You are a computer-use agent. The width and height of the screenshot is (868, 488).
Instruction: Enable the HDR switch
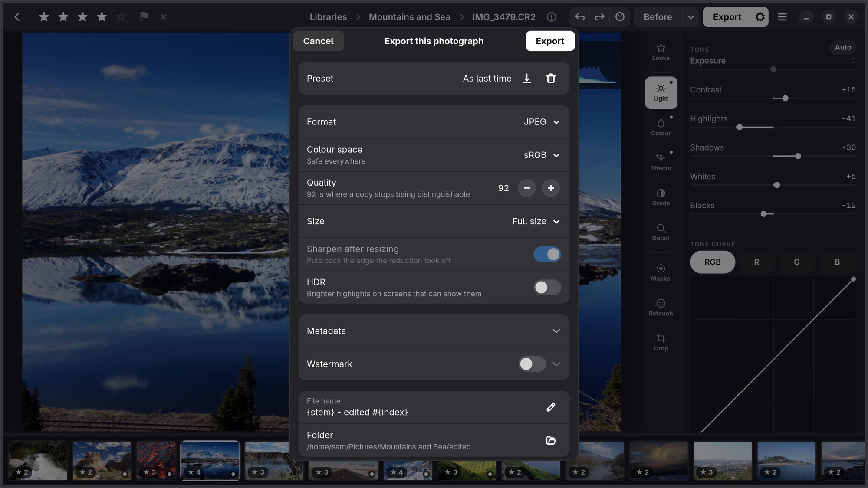click(x=547, y=287)
